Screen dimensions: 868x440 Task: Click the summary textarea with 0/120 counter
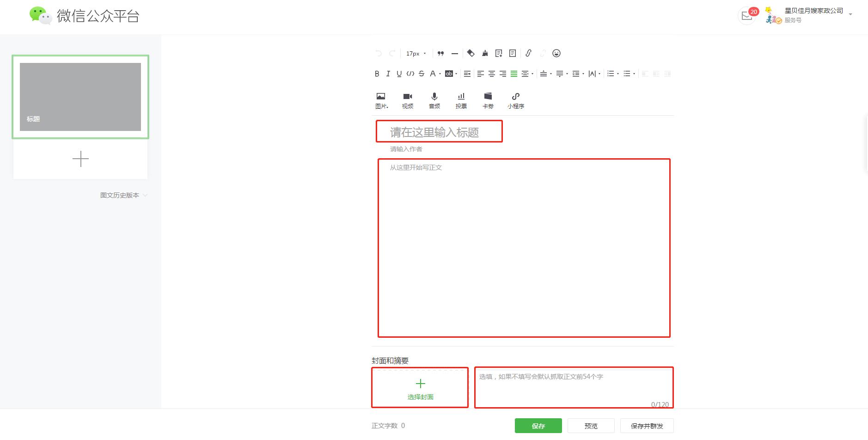pyautogui.click(x=574, y=388)
